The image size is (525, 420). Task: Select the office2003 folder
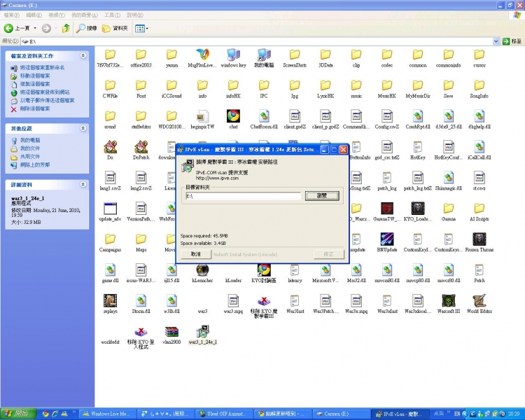click(x=141, y=55)
